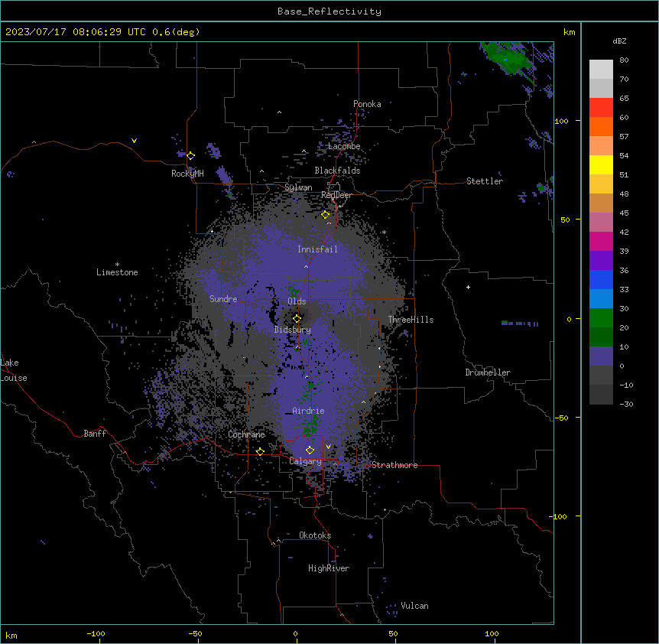Select the HighRiver label

click(x=329, y=568)
